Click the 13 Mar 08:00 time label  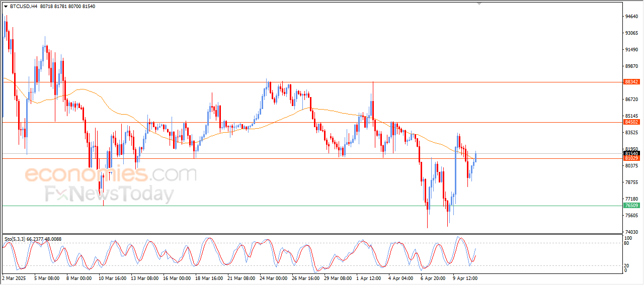coord(144,278)
